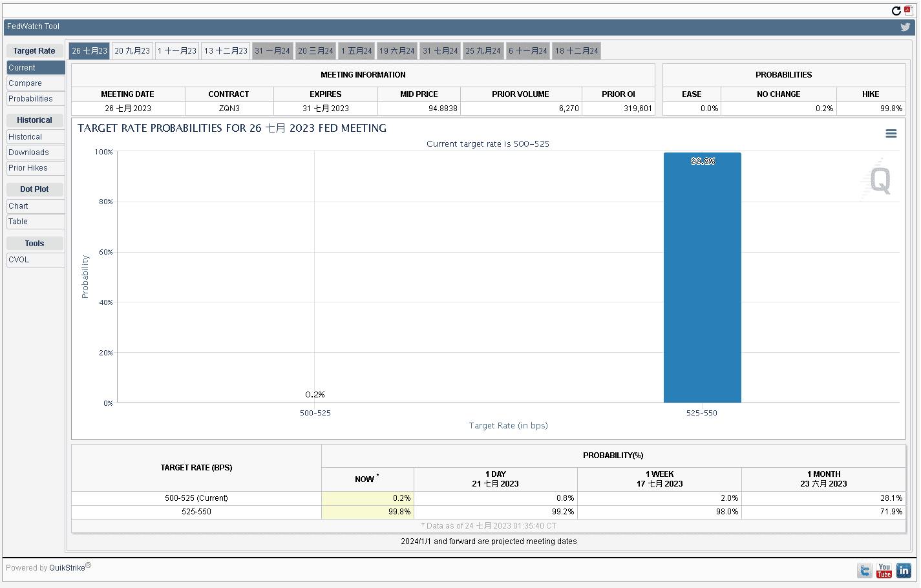Viewport: 921px width, 588px height.
Task: Select Current in the Target Rate sidebar
Action: (x=36, y=68)
